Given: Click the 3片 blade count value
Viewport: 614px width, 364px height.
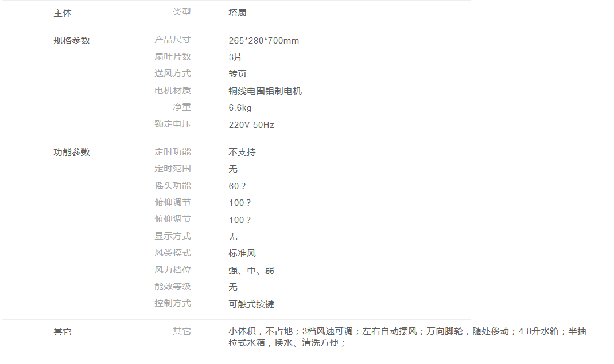Looking at the screenshot, I should coord(235,57).
